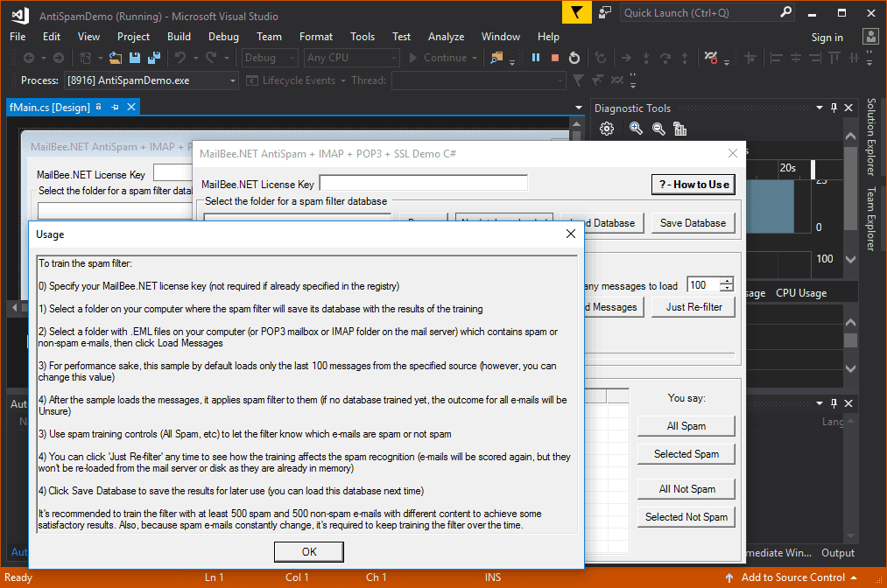
Task: Open the Solution Explorer side tab
Action: pos(871,136)
